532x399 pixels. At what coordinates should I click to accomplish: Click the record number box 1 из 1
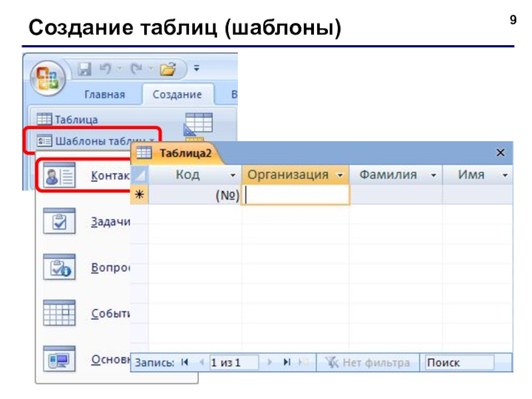tap(234, 362)
